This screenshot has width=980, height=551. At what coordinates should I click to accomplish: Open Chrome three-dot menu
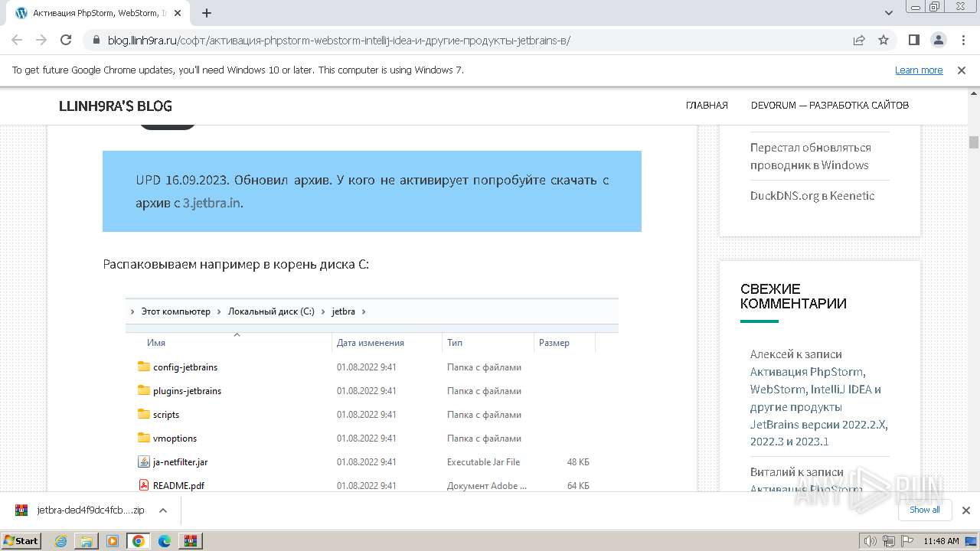coord(962,41)
